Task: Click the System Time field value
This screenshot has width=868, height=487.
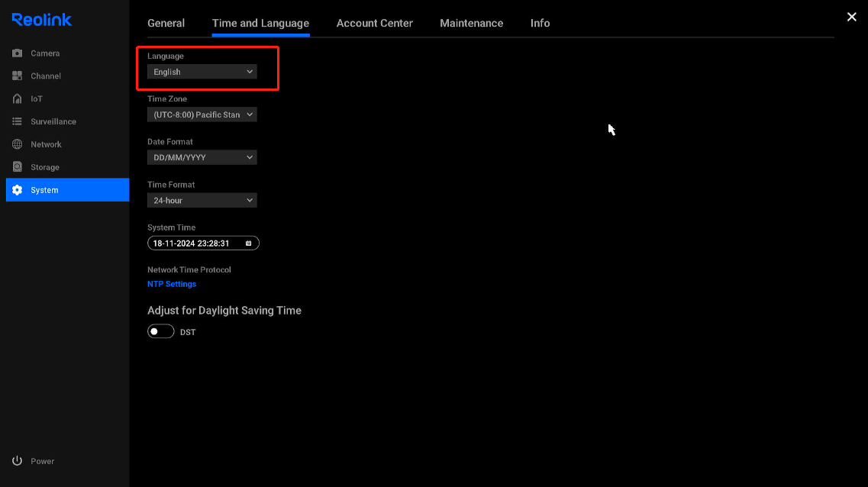Action: pyautogui.click(x=191, y=243)
